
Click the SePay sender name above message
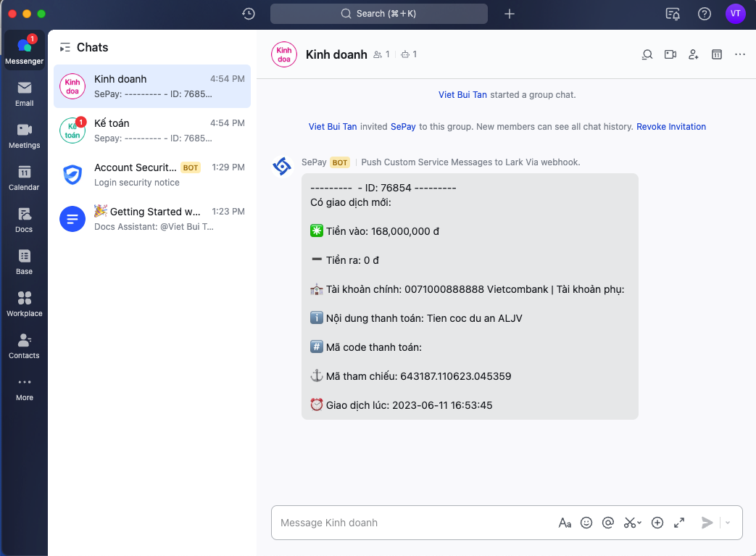(x=314, y=162)
